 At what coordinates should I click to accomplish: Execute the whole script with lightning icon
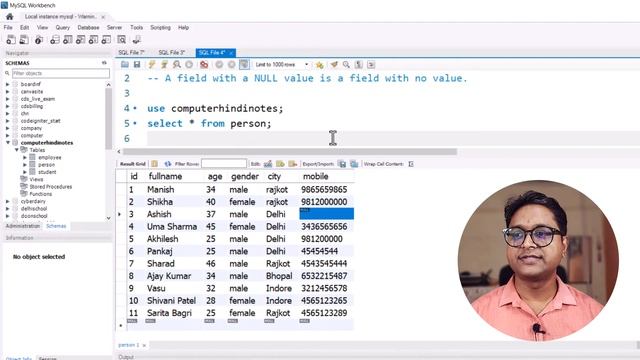[152, 64]
